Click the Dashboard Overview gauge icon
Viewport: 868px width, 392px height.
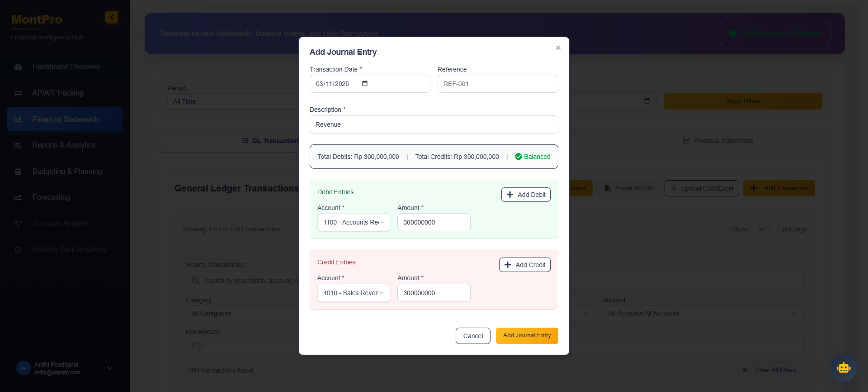pos(18,67)
